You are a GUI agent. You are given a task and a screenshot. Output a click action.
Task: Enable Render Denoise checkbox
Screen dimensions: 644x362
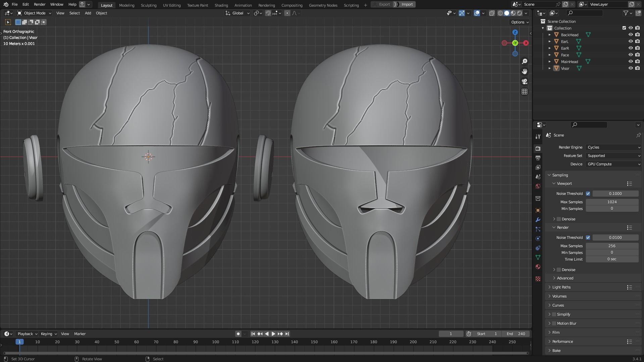pos(559,270)
